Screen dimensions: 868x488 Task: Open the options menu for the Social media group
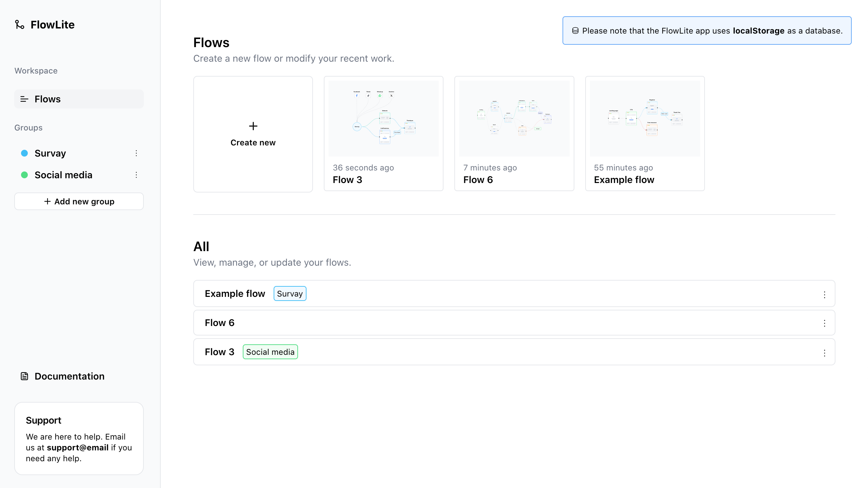[x=136, y=175]
